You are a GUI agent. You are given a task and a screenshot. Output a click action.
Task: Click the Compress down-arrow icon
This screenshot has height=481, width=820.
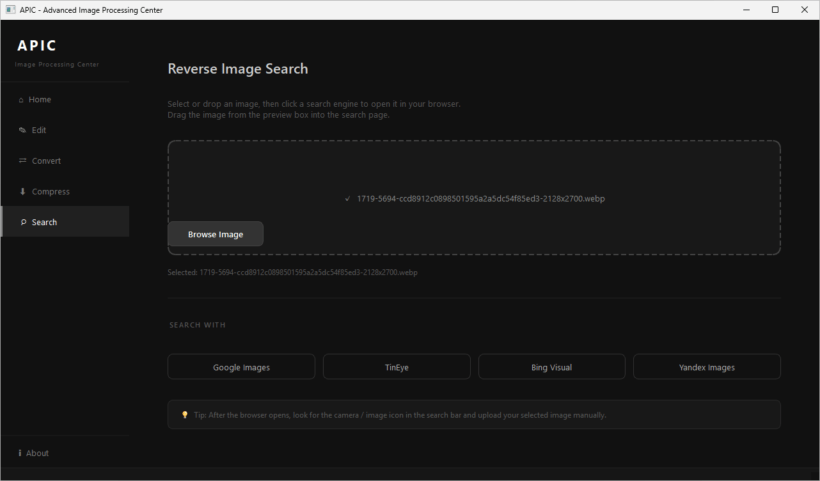(x=22, y=191)
